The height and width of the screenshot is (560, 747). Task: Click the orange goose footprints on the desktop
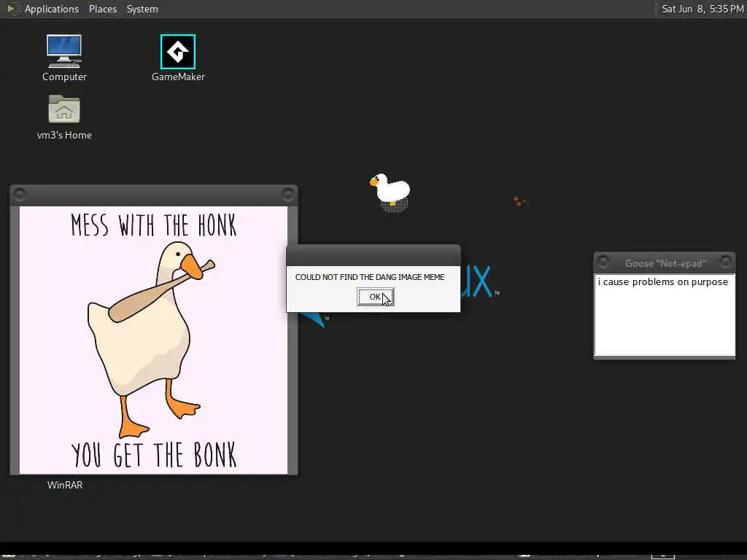coord(519,201)
